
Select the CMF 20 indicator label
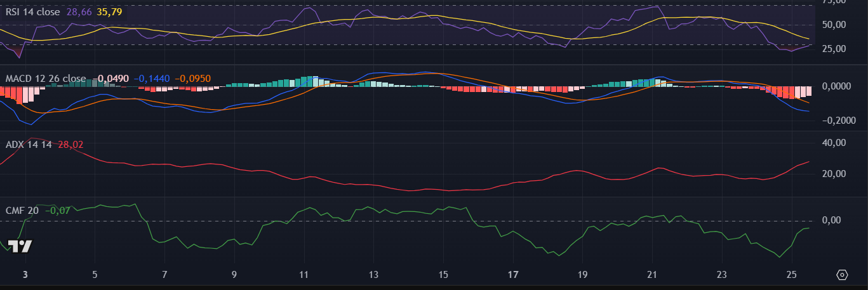click(22, 210)
